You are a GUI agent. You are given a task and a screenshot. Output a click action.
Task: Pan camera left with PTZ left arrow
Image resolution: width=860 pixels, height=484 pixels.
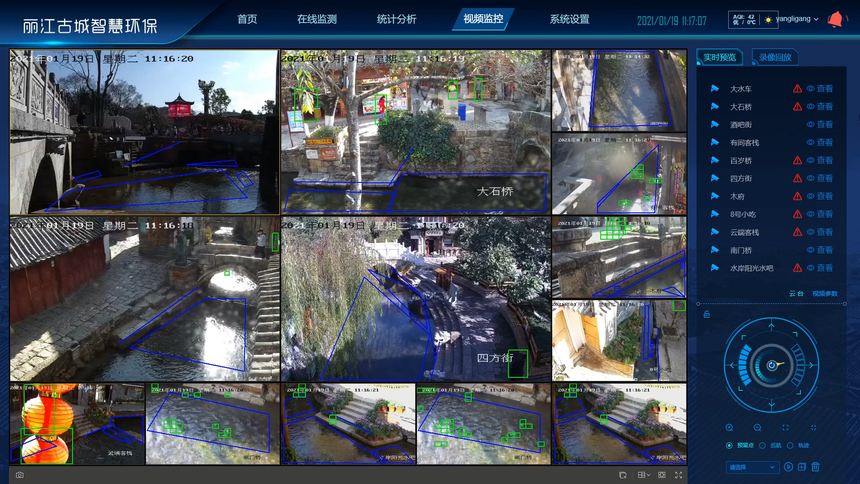[732, 365]
